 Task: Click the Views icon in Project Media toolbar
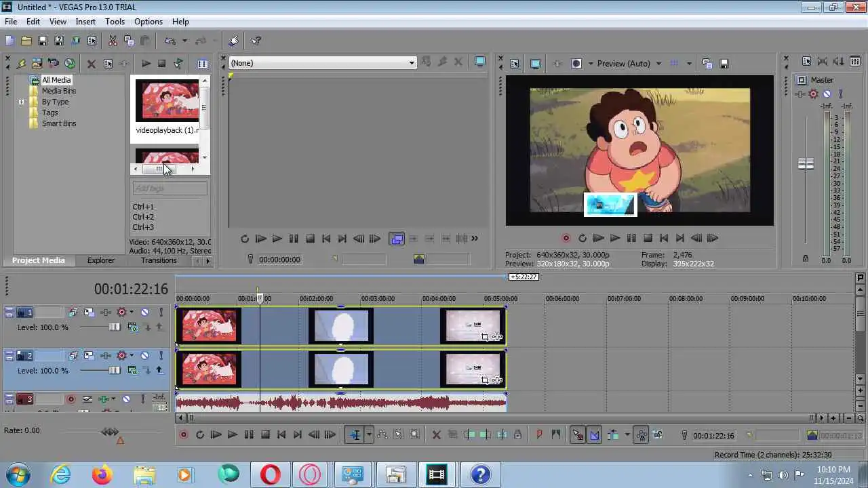(x=203, y=64)
